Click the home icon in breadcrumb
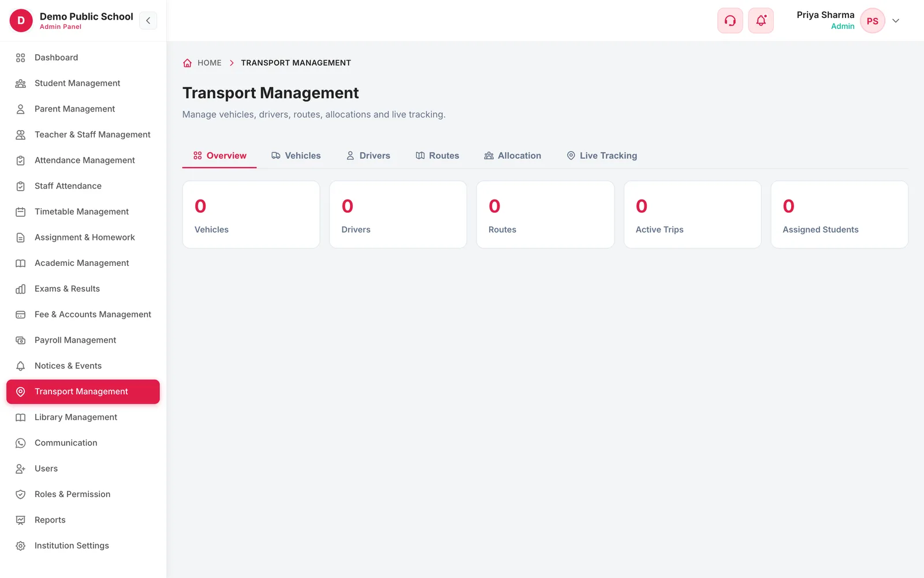This screenshot has width=924, height=578. 187,63
